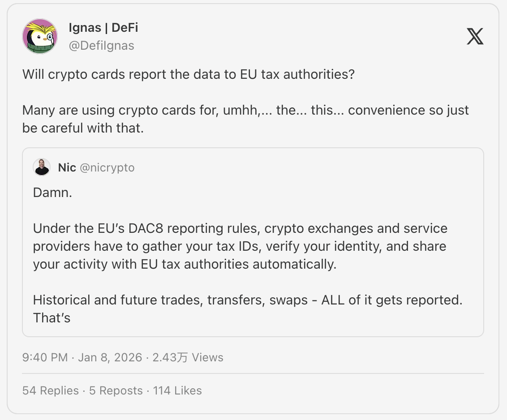
Task: Show the 114 Likes list
Action: tap(177, 390)
